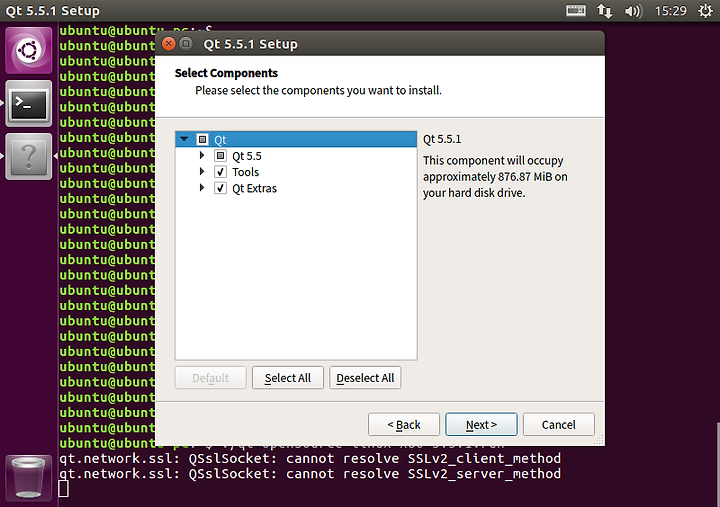720x507 pixels.
Task: Open the system power menu icon
Action: 705,11
